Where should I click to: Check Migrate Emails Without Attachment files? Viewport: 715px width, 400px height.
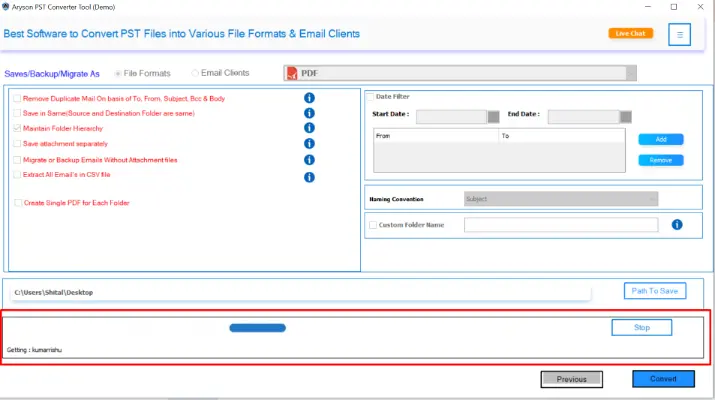coord(17,160)
